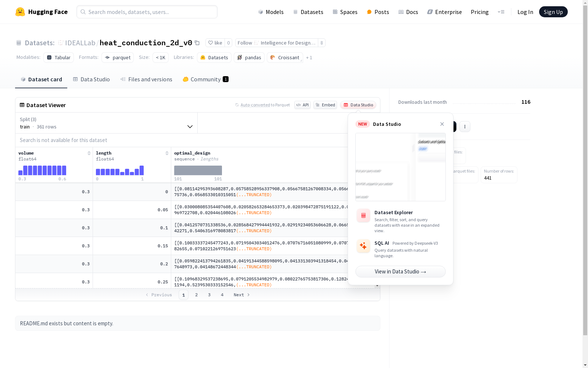This screenshot has width=588, height=368.
Task: Click the Data Studio viewer button
Action: click(358, 105)
